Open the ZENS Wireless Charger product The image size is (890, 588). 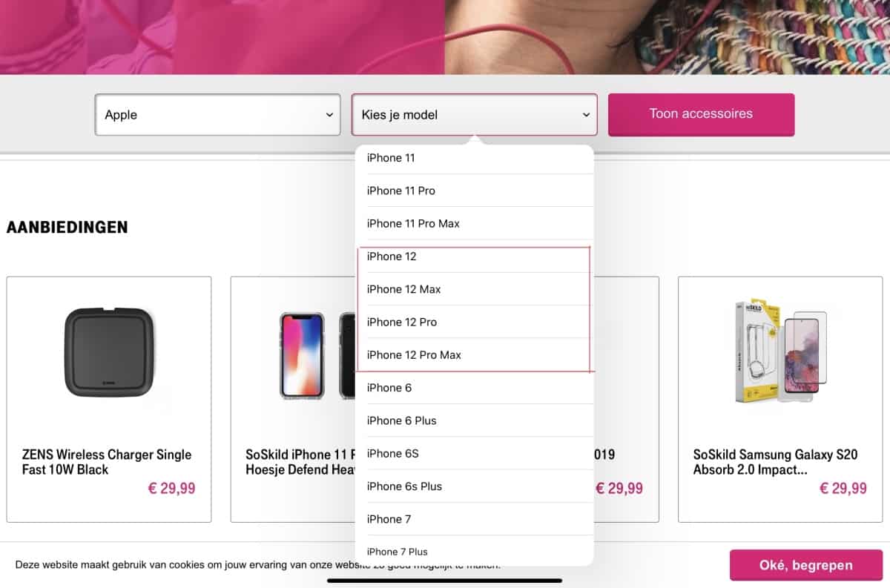[x=108, y=461]
